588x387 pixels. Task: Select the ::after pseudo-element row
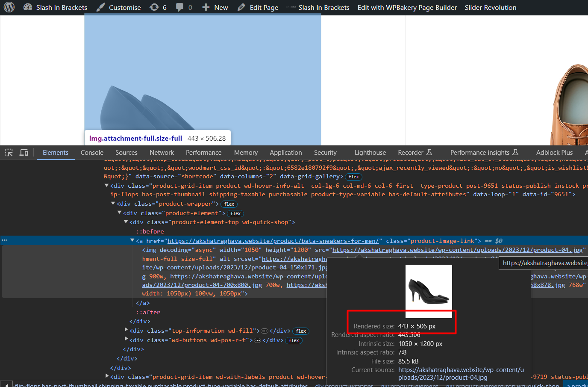[x=148, y=312]
